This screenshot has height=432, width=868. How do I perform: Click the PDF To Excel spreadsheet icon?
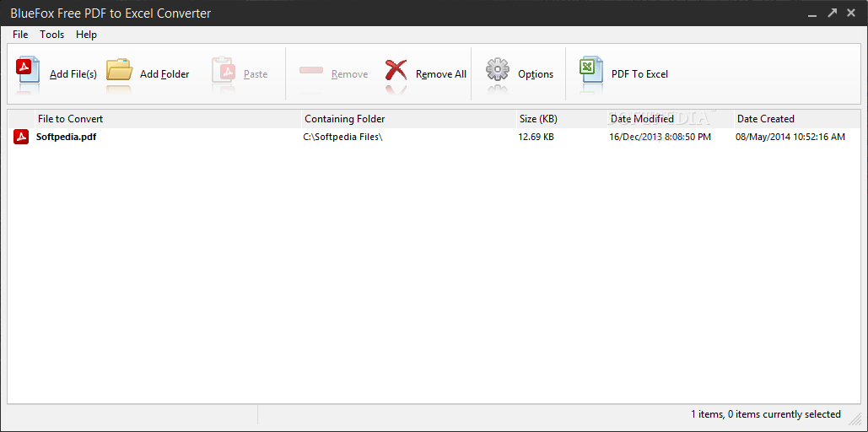[x=590, y=70]
